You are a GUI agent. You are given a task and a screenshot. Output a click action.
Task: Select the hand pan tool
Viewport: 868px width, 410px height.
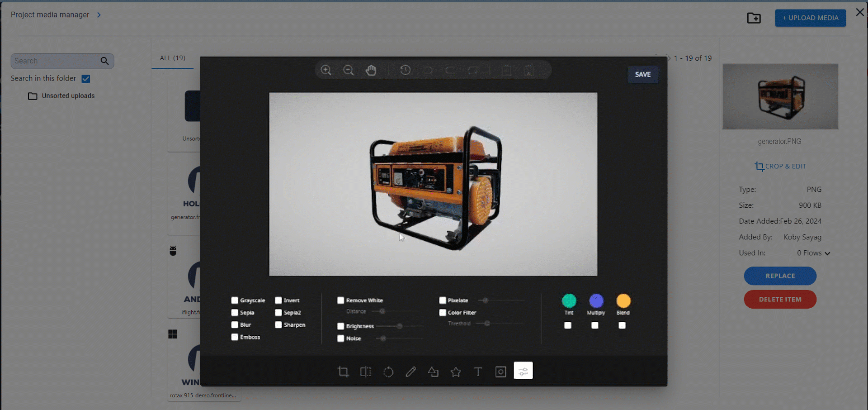pos(371,70)
